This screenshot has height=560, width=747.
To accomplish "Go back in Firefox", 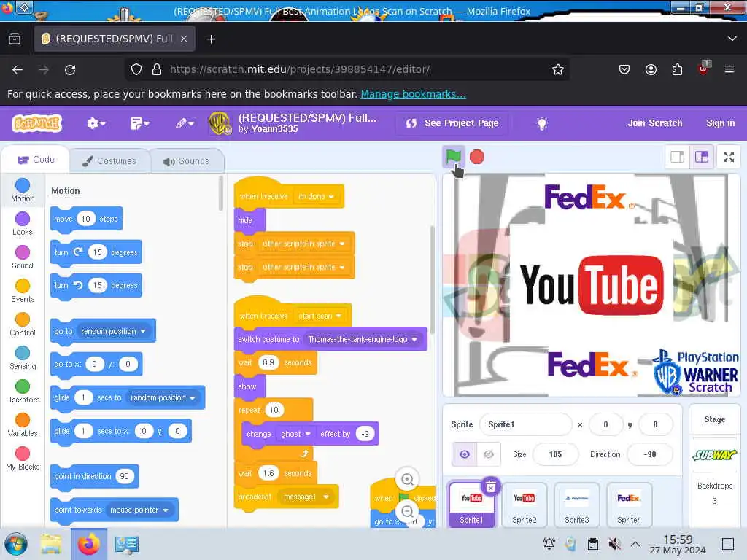I will point(18,69).
